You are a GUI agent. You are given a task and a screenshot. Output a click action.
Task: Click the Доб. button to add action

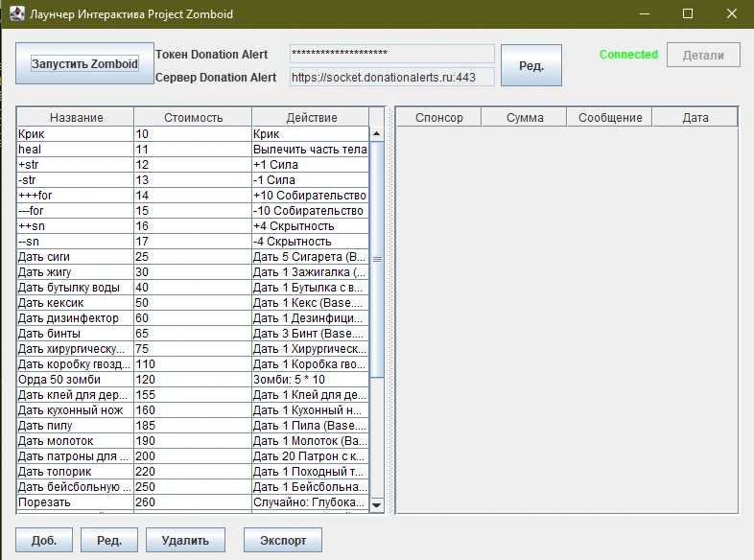click(44, 540)
